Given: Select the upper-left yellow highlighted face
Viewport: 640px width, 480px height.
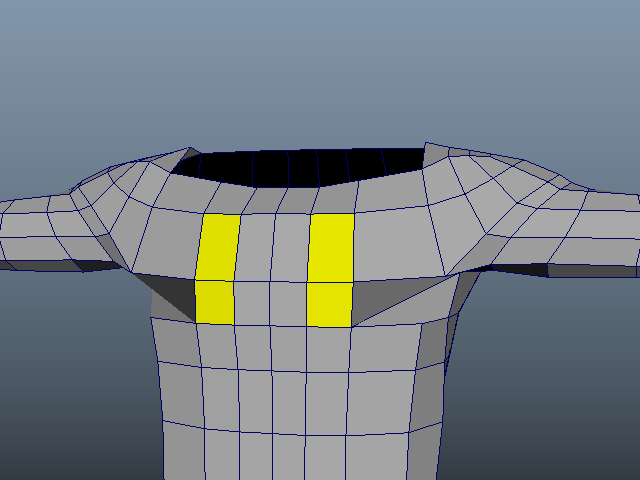Looking at the screenshot, I should click(219, 246).
